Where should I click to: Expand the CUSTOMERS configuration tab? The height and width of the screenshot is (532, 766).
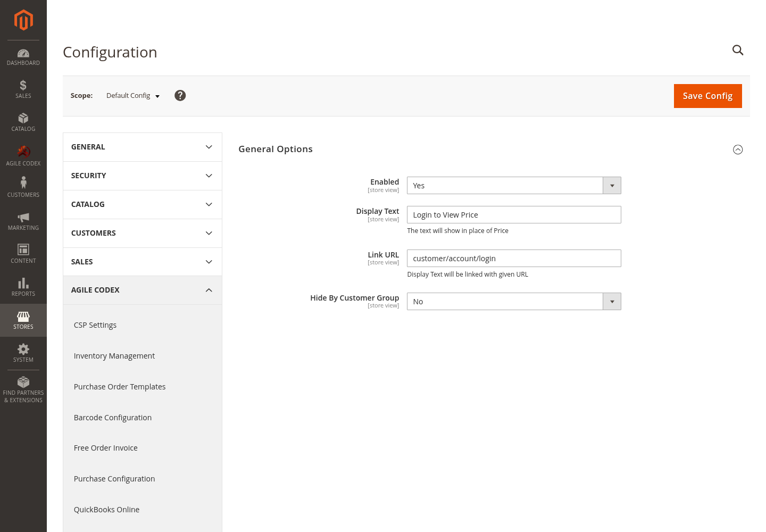(x=143, y=233)
